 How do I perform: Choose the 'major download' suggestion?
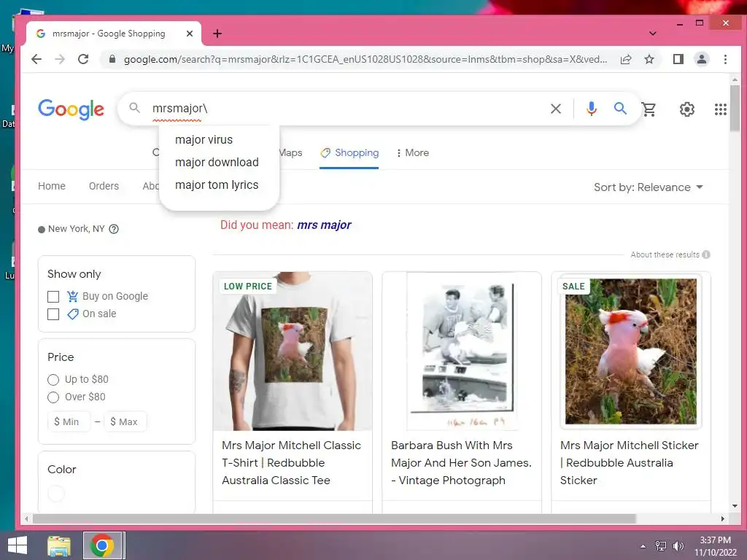[217, 163]
